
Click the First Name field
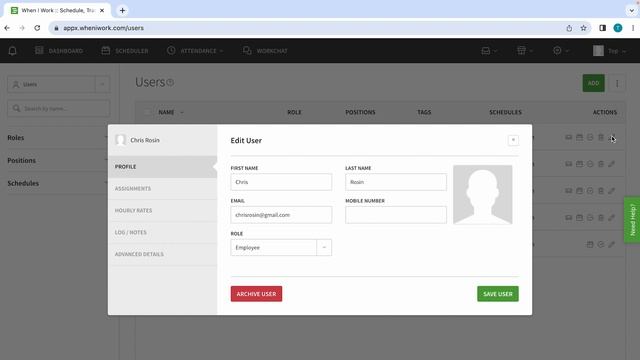coord(281,182)
